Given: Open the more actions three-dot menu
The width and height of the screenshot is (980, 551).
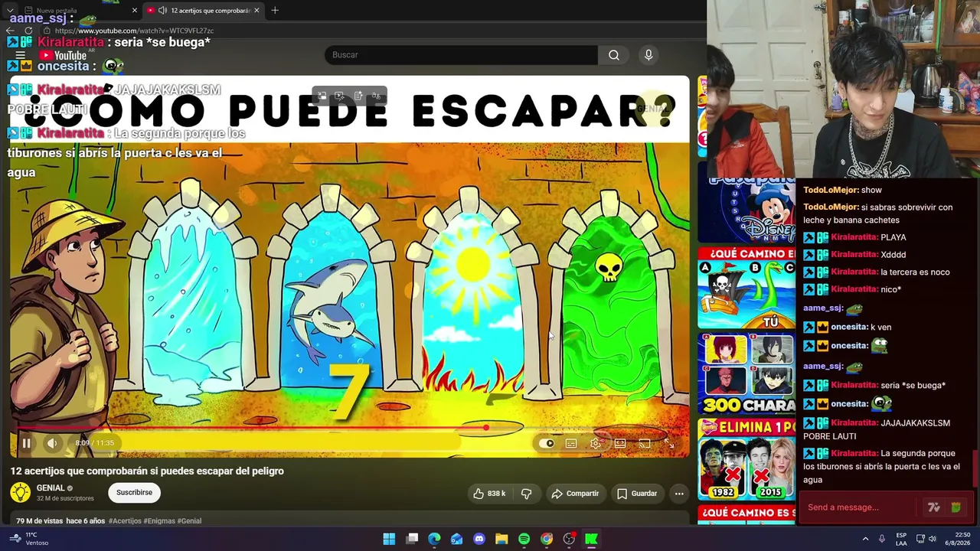Looking at the screenshot, I should (x=679, y=494).
